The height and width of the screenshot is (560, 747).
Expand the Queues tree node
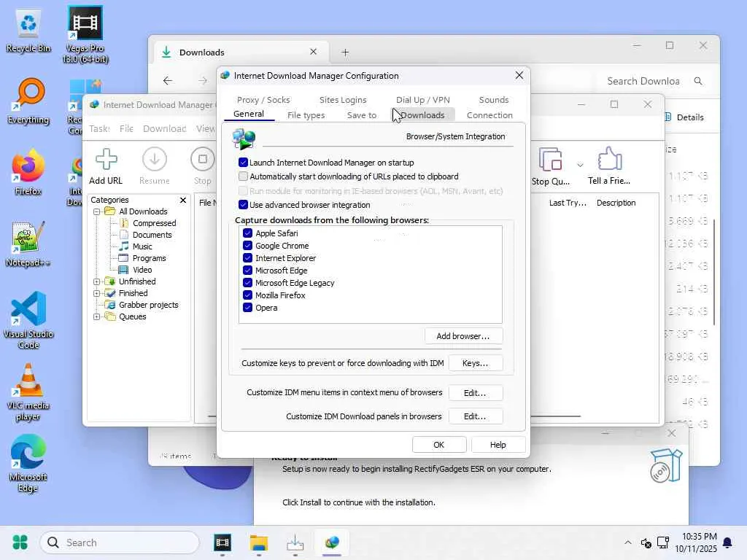97,316
